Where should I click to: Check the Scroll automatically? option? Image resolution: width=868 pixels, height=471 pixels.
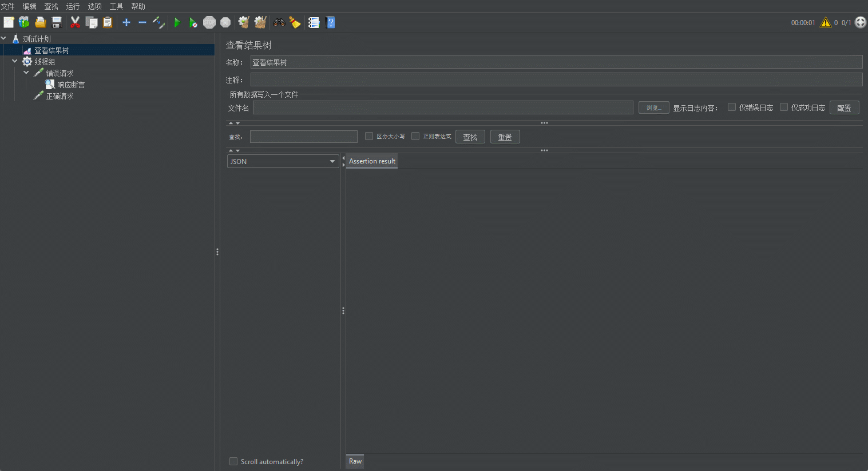[233, 461]
